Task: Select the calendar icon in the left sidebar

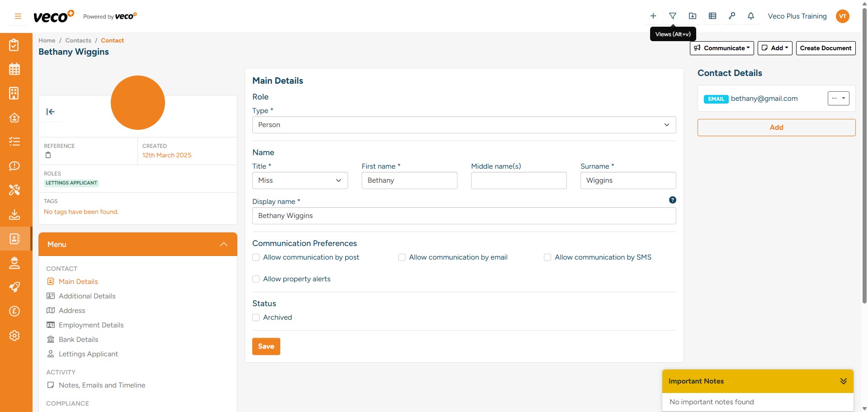Action: [x=14, y=69]
